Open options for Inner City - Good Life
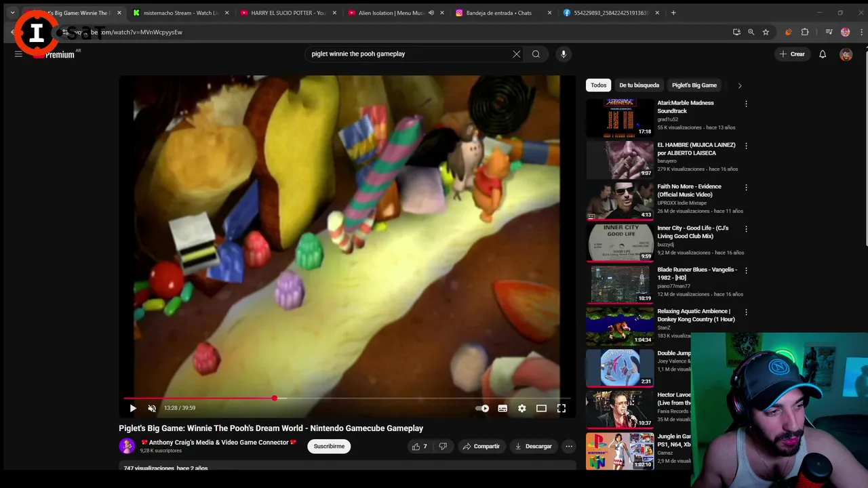The height and width of the screenshot is (488, 868). coord(746,229)
